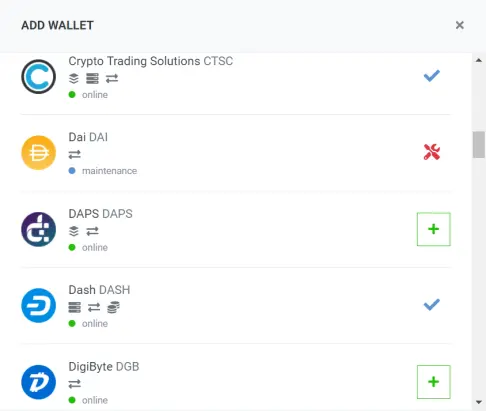Click the Crypto Trading Solutions CTSC coin logo
This screenshot has width=486, height=411.
click(39, 77)
